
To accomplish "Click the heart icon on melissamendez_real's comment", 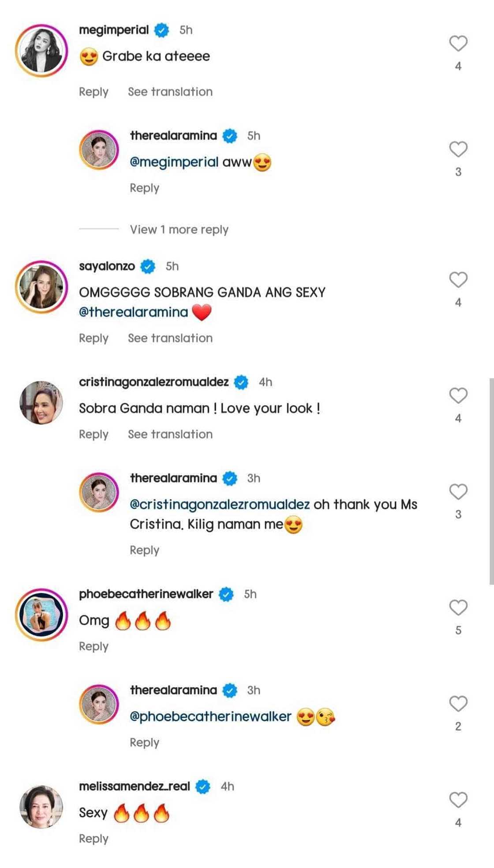I will (x=457, y=799).
